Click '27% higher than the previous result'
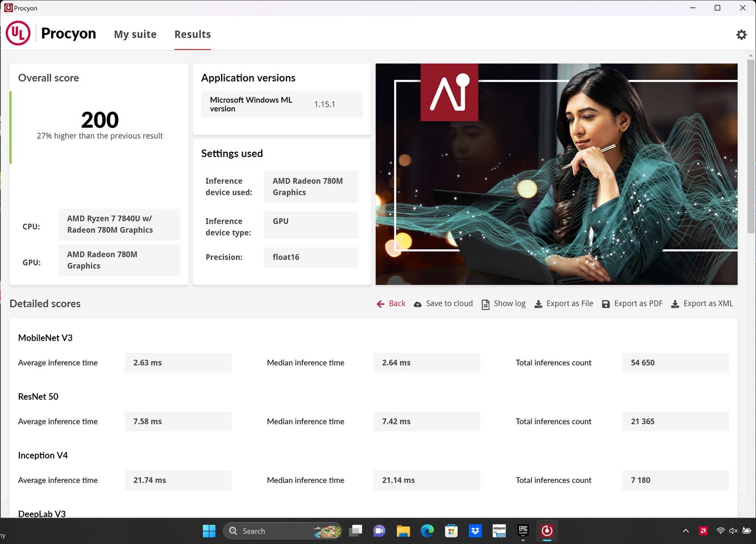 pyautogui.click(x=100, y=136)
